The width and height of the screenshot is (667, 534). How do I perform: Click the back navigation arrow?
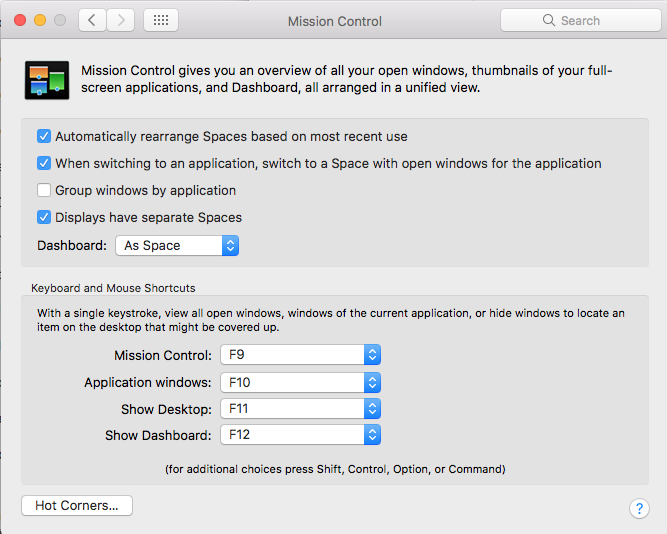click(x=92, y=20)
